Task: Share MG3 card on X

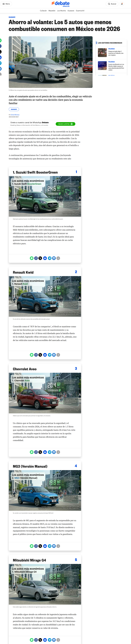Action: tap(40, 546)
